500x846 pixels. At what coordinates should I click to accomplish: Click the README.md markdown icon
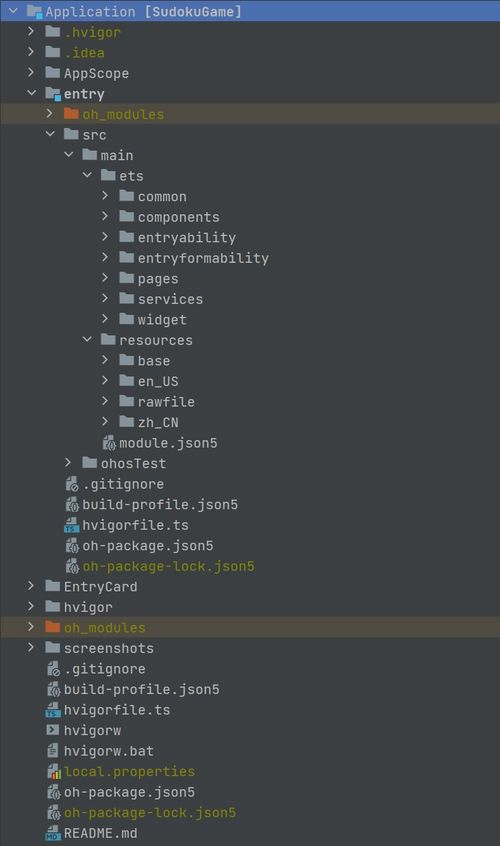coord(53,833)
